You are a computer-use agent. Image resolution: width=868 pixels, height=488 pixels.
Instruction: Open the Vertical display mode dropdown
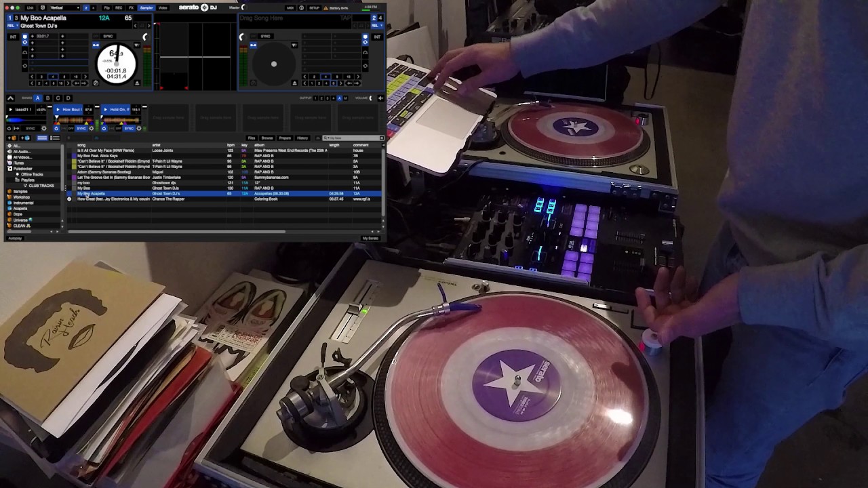[x=65, y=8]
